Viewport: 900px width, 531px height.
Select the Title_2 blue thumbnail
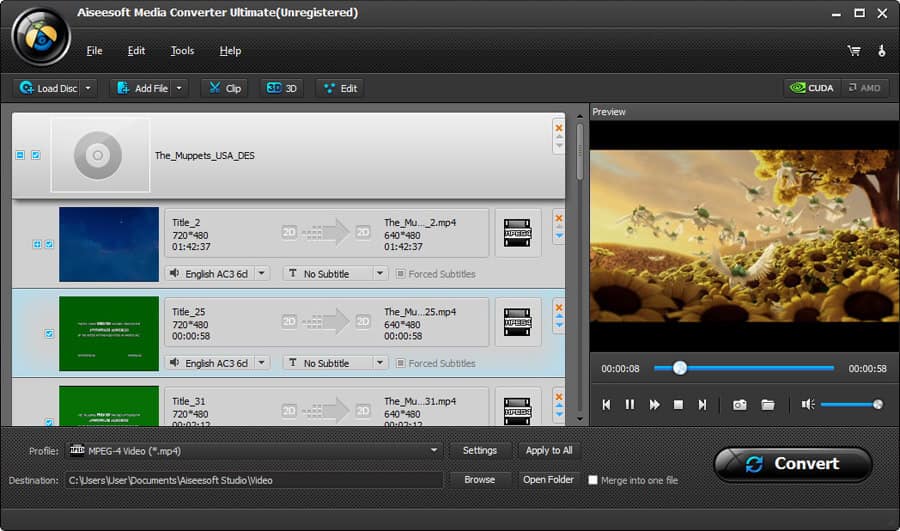[x=109, y=244]
